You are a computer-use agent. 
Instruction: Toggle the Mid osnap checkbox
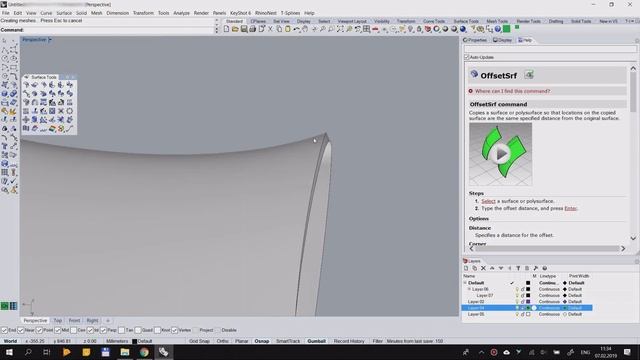pyautogui.click(x=58, y=330)
